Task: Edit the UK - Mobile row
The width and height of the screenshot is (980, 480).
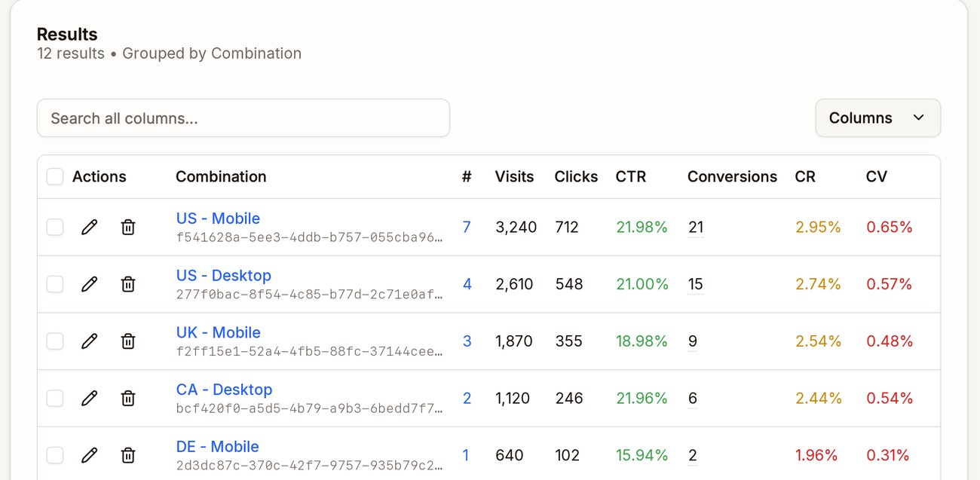Action: pos(90,341)
